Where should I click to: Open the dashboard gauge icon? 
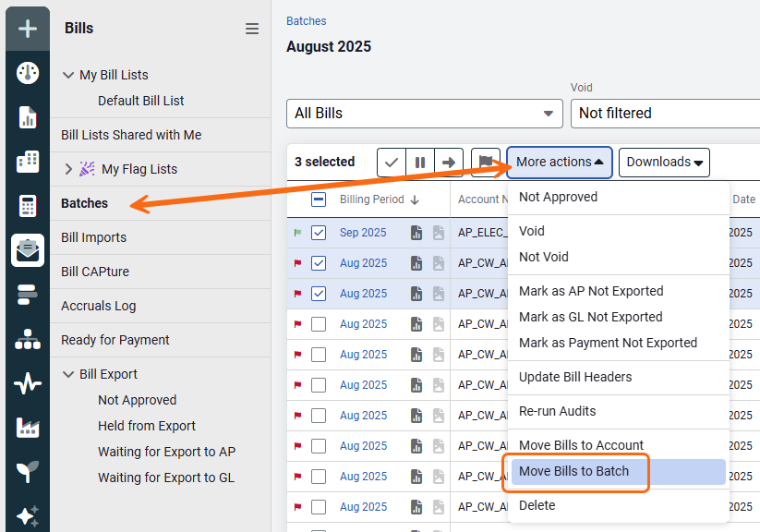click(x=27, y=73)
